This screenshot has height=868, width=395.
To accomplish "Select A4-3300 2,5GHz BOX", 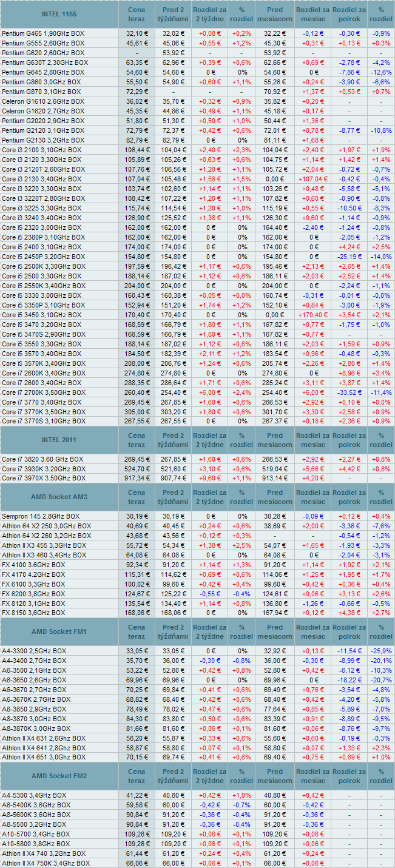I will 35,651.
